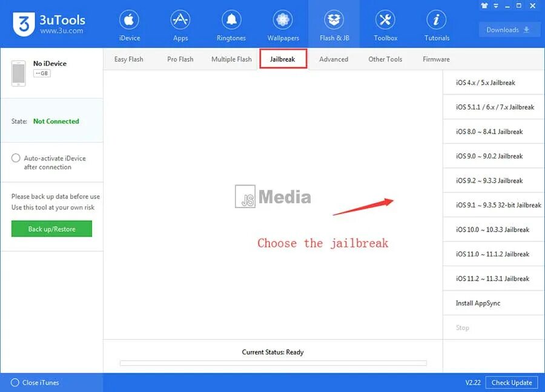Switch to the Advanced tab
This screenshot has height=392, width=545.
[x=334, y=59]
